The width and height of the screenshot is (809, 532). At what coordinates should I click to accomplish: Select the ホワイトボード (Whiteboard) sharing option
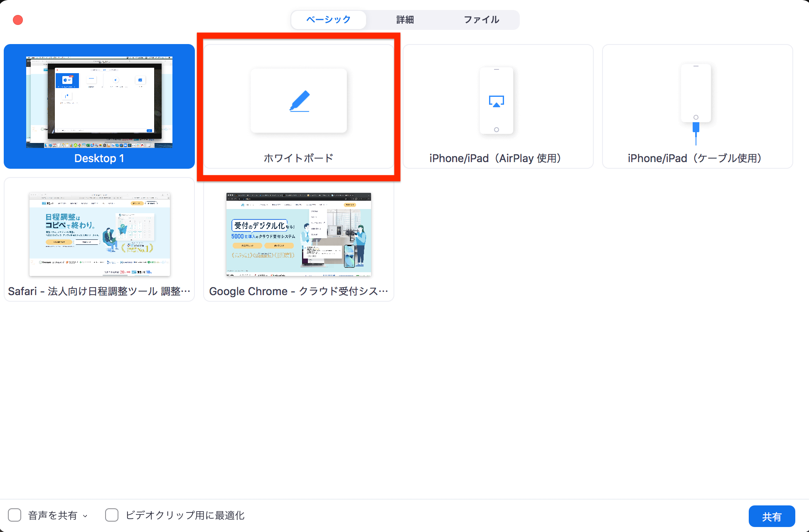[x=298, y=106]
